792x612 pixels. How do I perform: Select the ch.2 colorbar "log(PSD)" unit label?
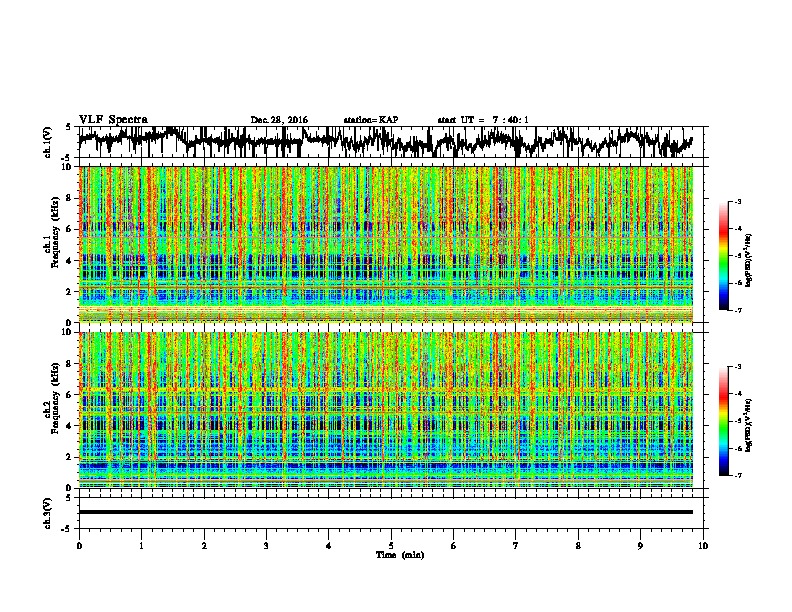coord(749,425)
